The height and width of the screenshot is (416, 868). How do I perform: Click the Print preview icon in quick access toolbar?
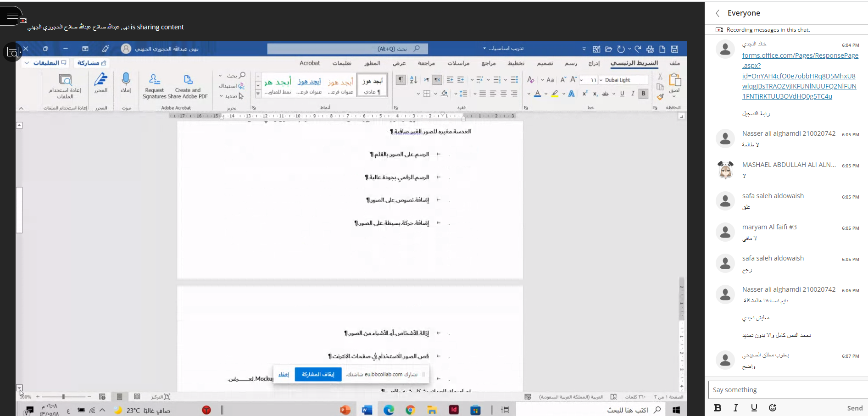(x=650, y=49)
